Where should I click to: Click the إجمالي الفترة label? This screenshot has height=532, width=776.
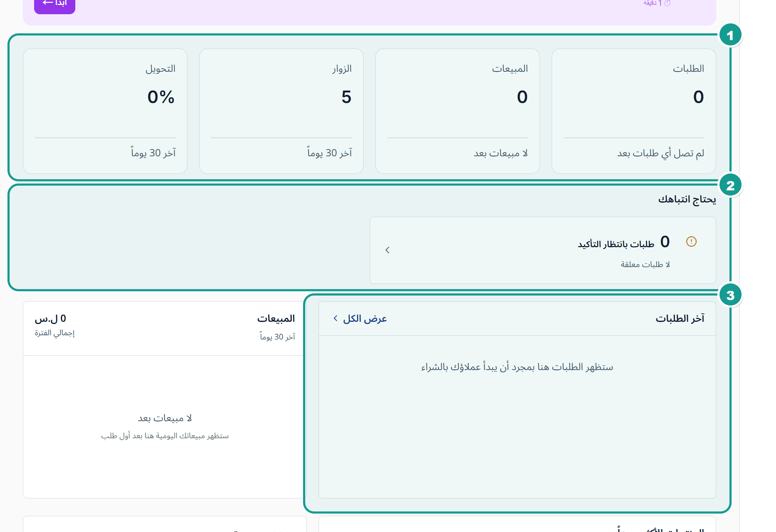coord(54,333)
